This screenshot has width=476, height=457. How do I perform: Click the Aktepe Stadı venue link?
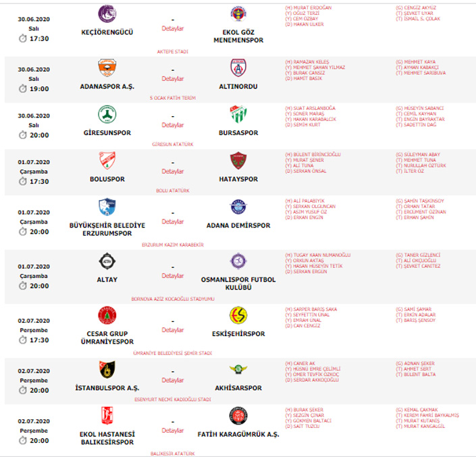coord(173,51)
